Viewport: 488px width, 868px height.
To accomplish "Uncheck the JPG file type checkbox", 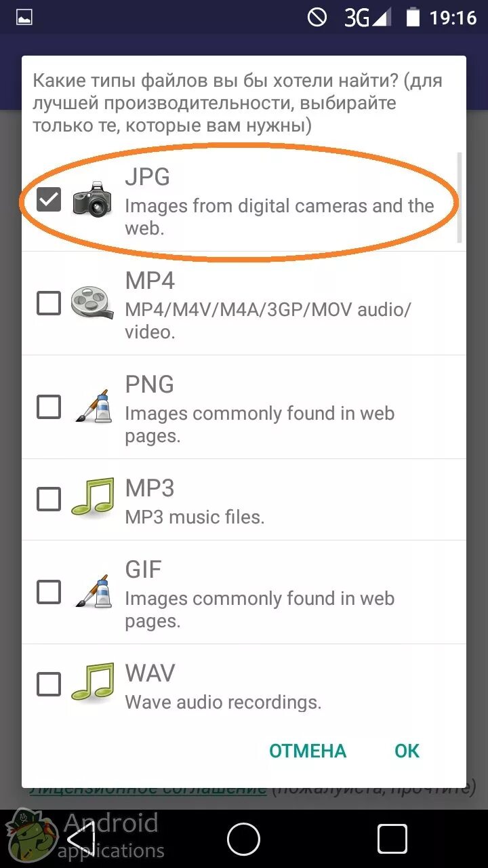I will pyautogui.click(x=49, y=199).
